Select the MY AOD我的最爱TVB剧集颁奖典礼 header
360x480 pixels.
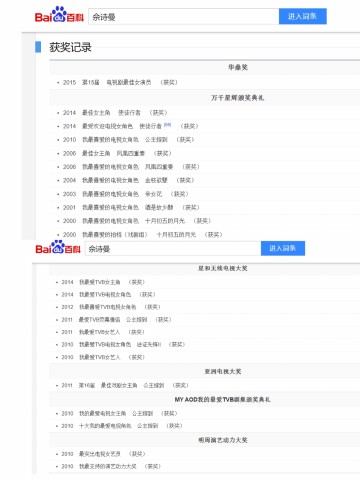tap(223, 399)
